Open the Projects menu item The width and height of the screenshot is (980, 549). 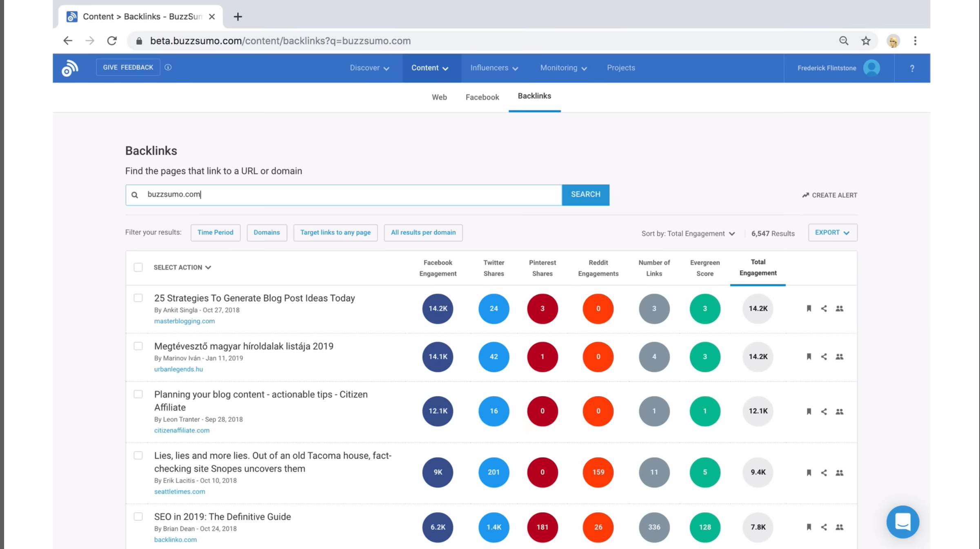tap(621, 68)
